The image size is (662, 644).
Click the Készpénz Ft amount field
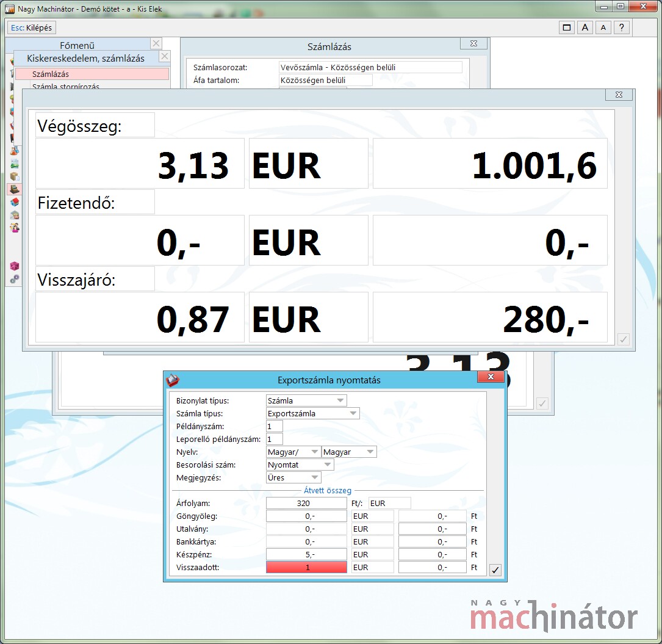(x=433, y=554)
